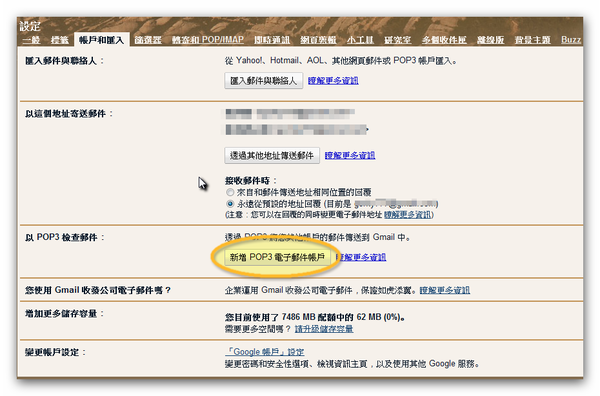
Task: Open the 小工具 tab
Action: pos(360,40)
